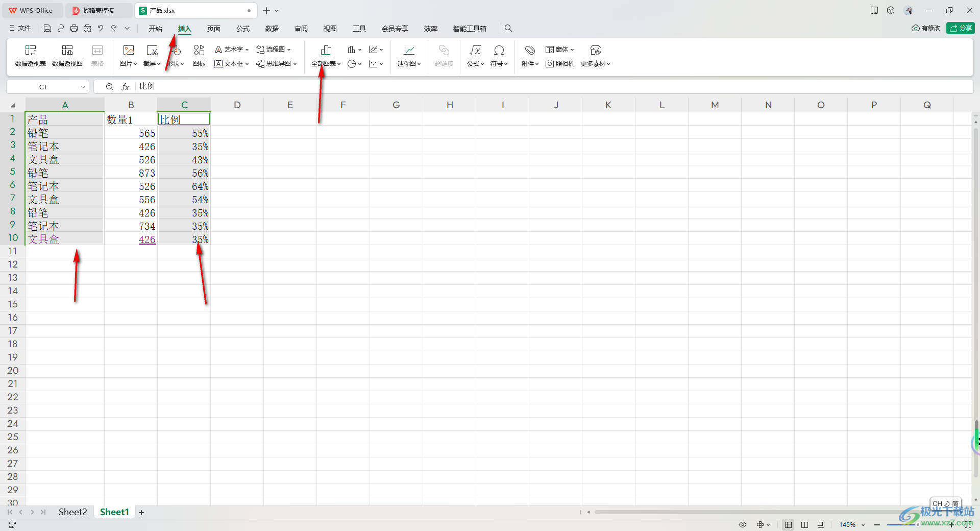
Task: Open the 文件 (File) menu
Action: point(20,29)
